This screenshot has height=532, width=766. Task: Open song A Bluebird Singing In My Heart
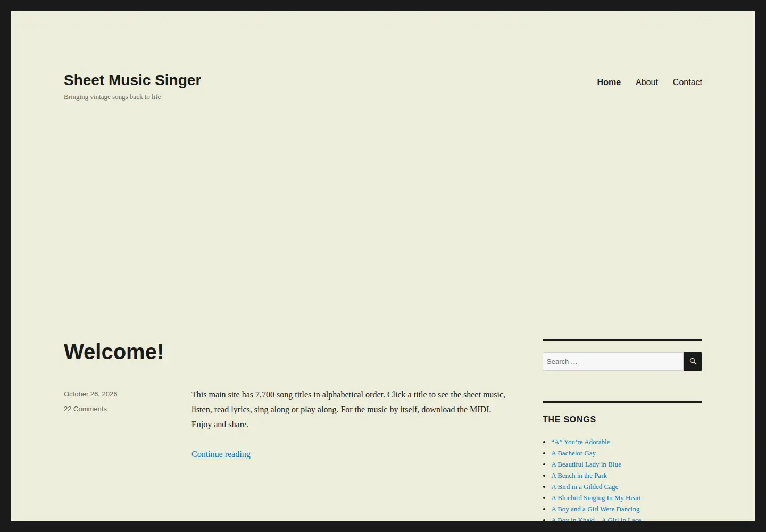pos(596,497)
